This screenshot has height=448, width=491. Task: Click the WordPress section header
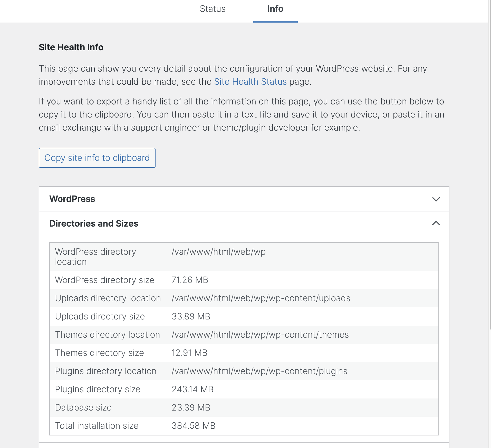point(72,199)
